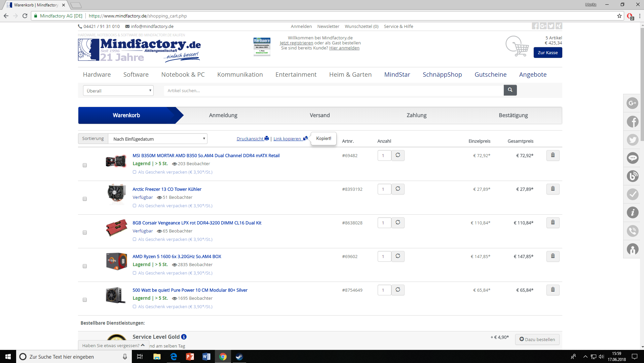Open the MindStar menu

coord(397,74)
